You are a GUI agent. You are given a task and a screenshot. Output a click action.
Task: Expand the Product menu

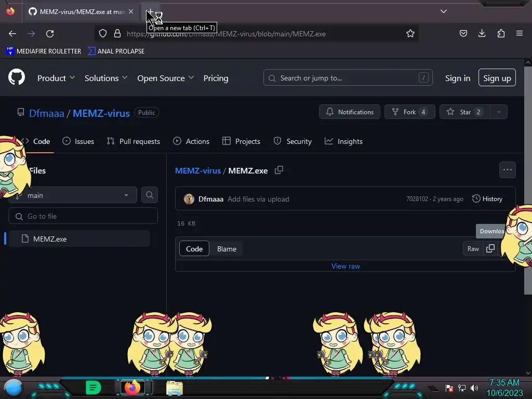click(x=56, y=78)
